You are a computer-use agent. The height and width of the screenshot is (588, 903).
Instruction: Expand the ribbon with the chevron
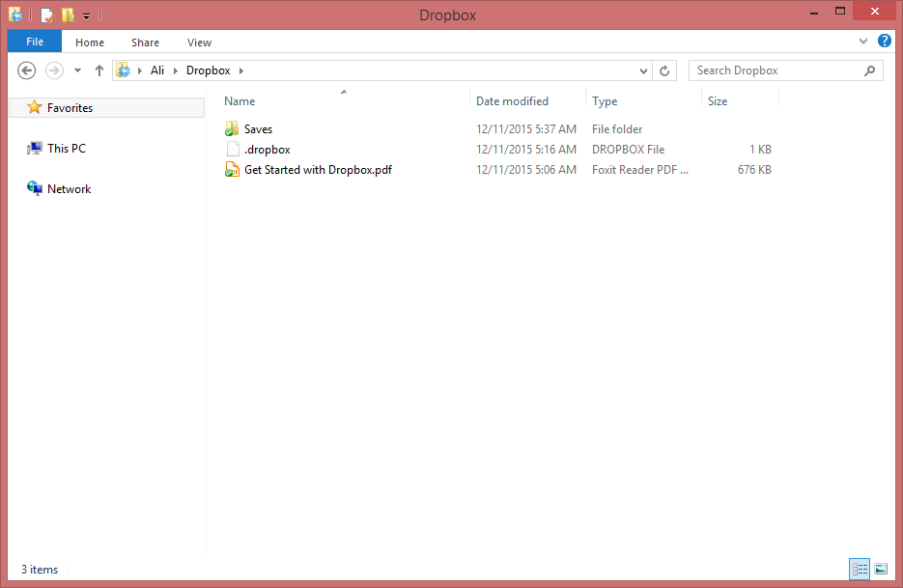tap(863, 41)
